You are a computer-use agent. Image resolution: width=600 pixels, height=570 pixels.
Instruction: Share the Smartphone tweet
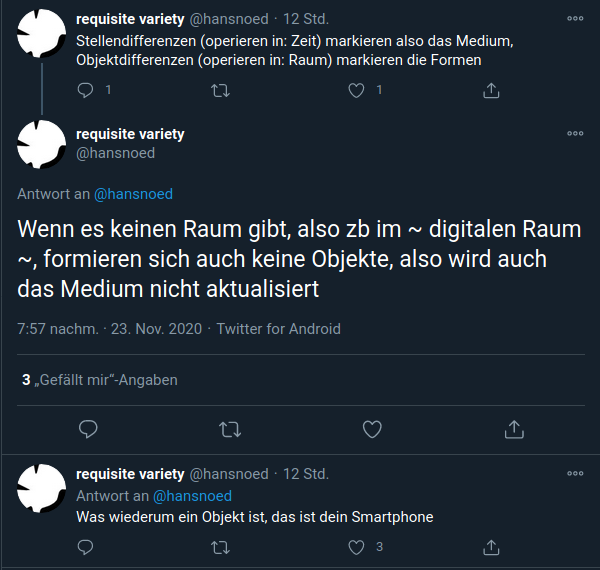pos(491,547)
